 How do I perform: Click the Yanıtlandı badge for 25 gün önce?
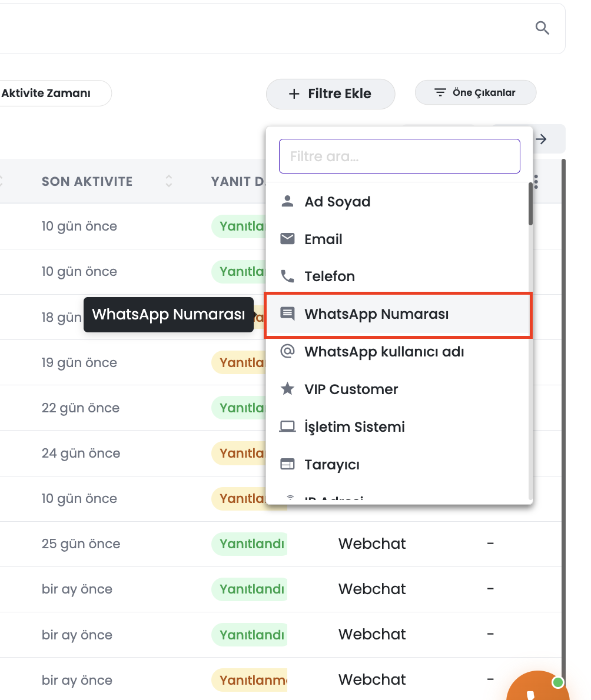click(251, 544)
